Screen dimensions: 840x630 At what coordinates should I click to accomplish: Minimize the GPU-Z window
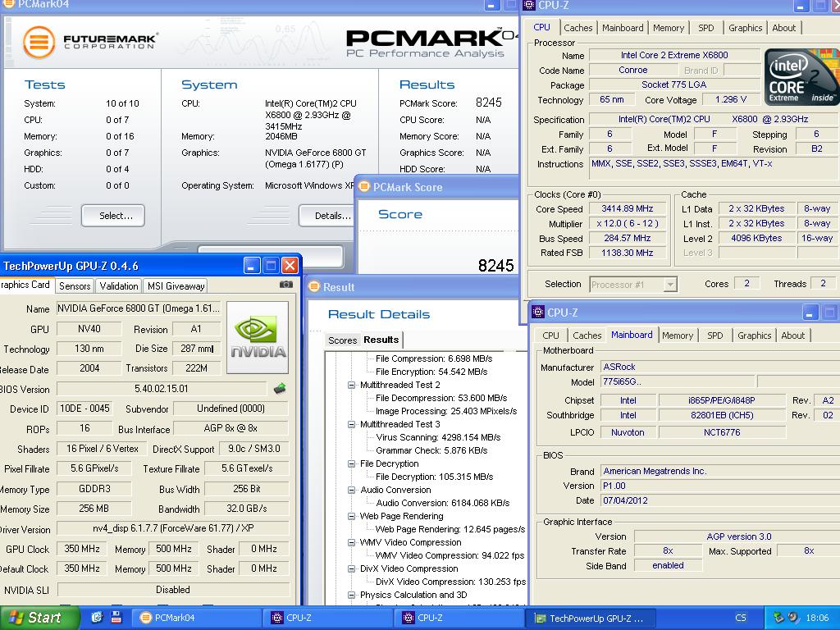pos(252,265)
